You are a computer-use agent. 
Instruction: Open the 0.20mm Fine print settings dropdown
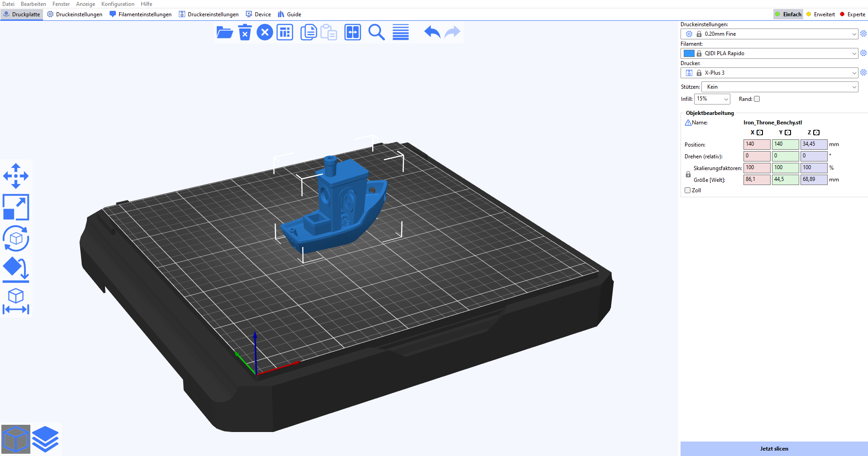point(769,34)
